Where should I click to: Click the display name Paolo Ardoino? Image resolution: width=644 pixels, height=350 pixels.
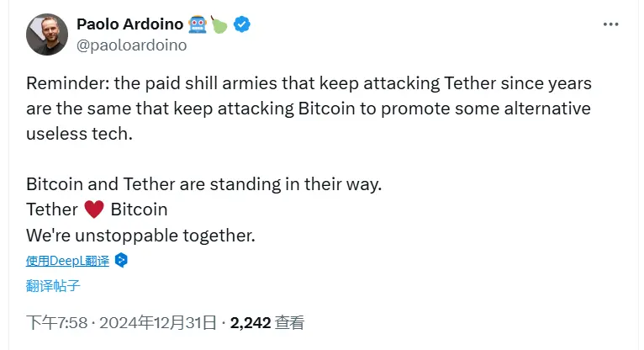(130, 24)
